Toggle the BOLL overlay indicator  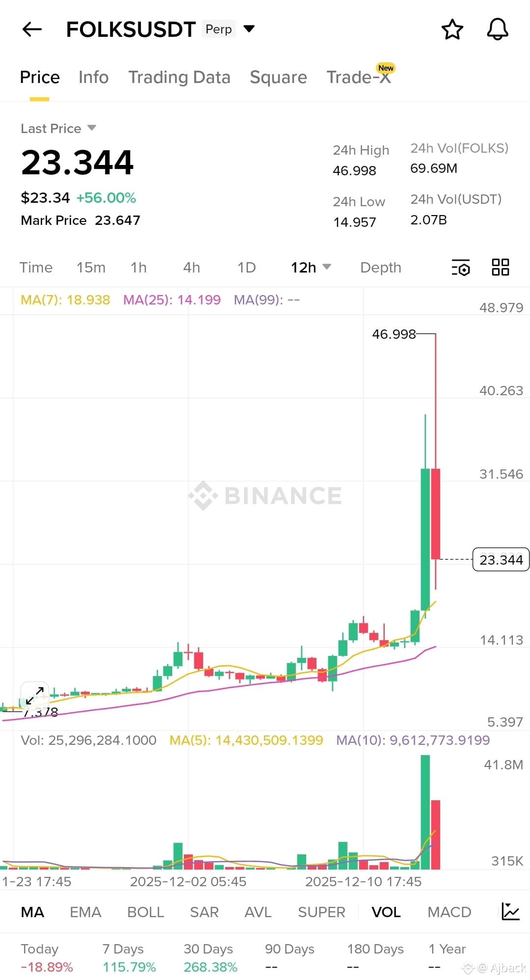pyautogui.click(x=145, y=912)
